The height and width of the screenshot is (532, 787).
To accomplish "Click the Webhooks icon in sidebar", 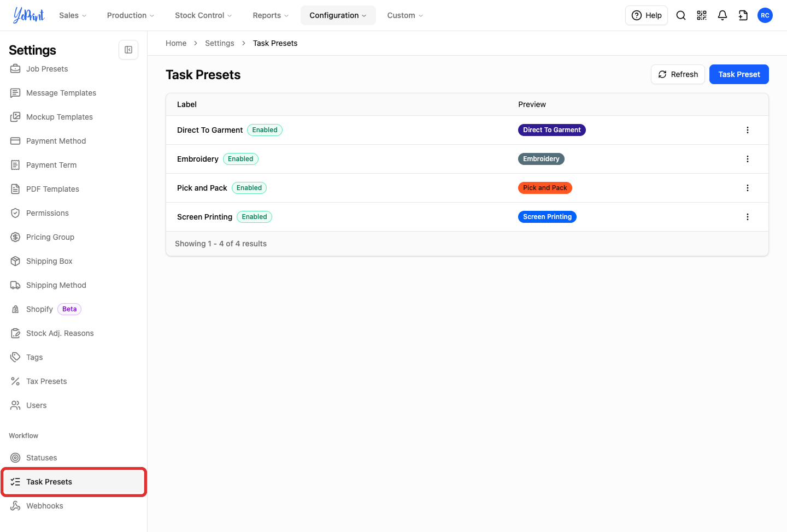I will coord(15,506).
